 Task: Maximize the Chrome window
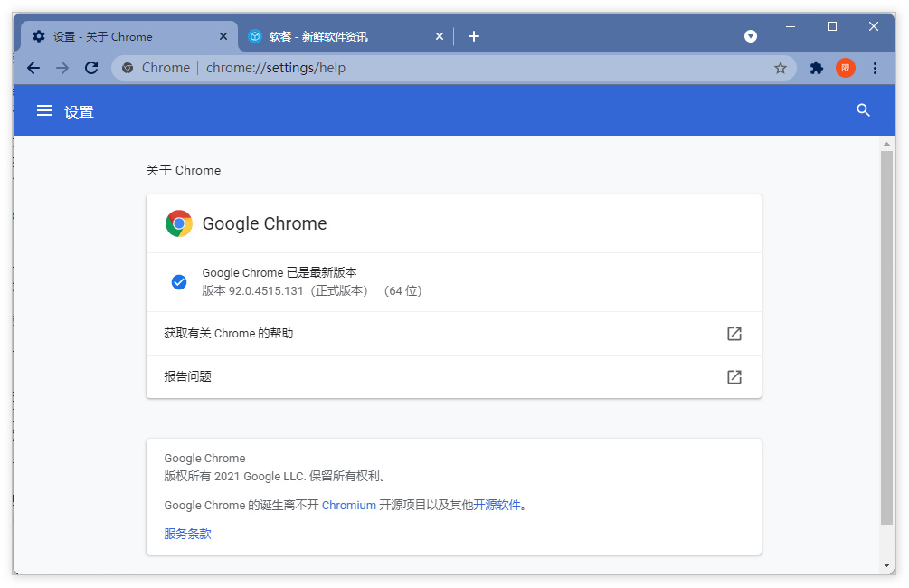(x=832, y=26)
